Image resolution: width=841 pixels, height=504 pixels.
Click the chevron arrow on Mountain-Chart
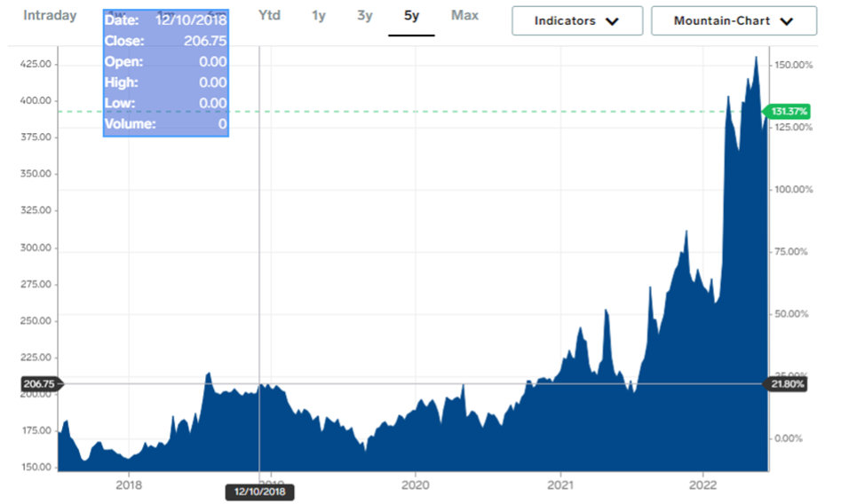coord(786,21)
